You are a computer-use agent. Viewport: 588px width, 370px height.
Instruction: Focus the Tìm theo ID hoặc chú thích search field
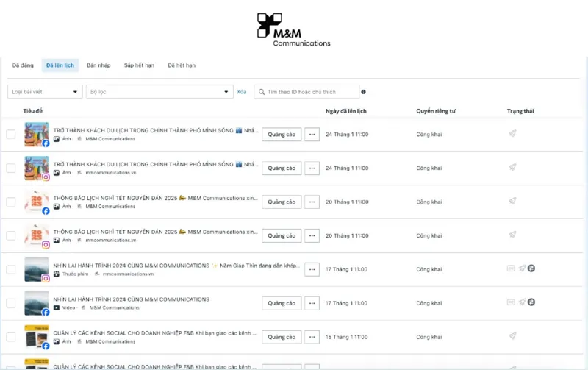[306, 92]
